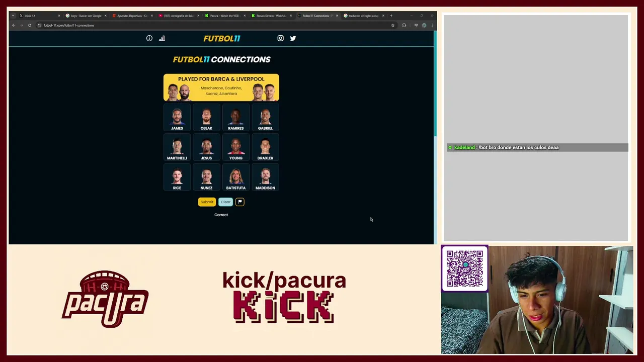Switch to the Pacura - Watch the VOD tab
Image resolution: width=644 pixels, height=362 pixels.
(x=224, y=16)
